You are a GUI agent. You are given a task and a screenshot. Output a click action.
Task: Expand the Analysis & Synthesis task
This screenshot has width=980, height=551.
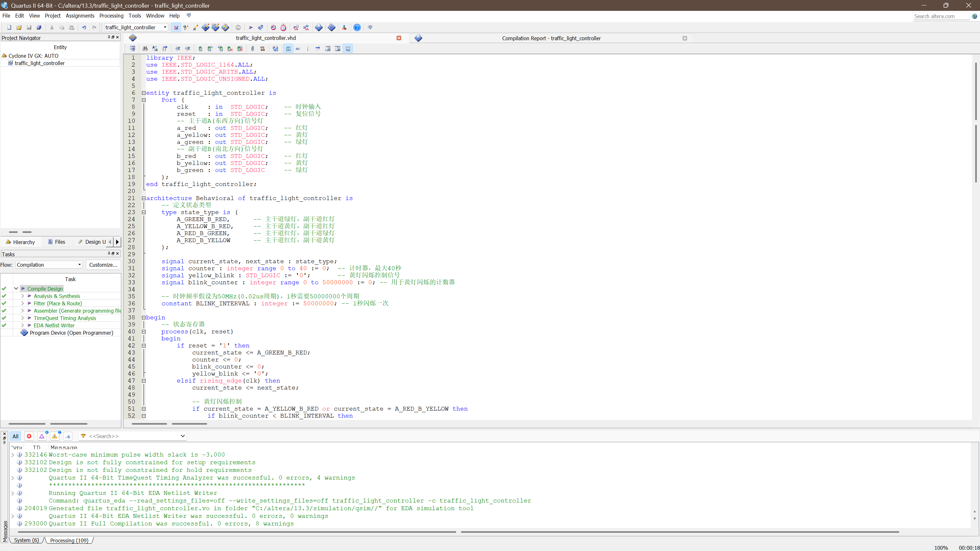pos(22,296)
